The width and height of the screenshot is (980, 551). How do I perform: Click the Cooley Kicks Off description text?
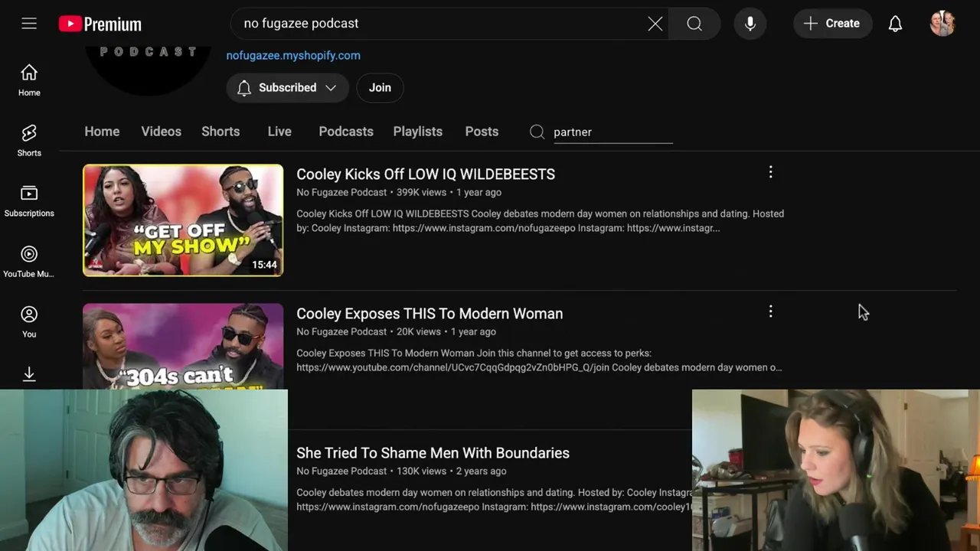(x=540, y=221)
